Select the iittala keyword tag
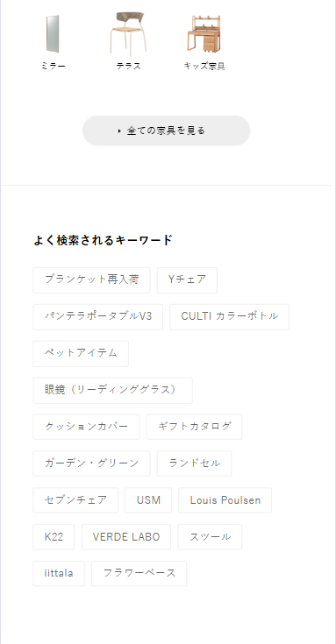This screenshot has width=336, height=644. (59, 574)
